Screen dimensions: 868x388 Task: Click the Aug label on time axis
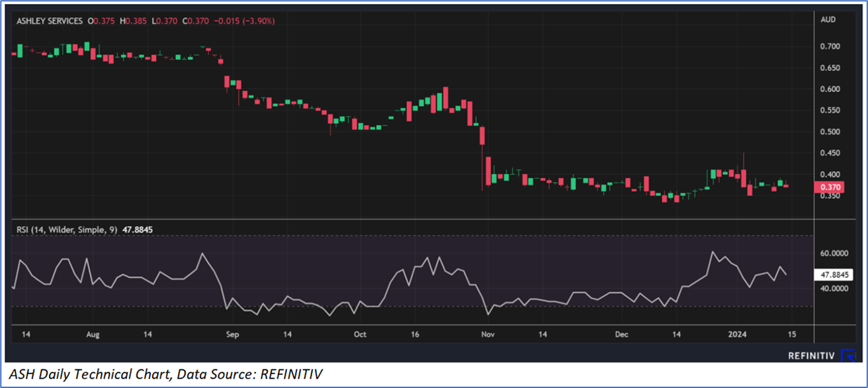pos(93,335)
